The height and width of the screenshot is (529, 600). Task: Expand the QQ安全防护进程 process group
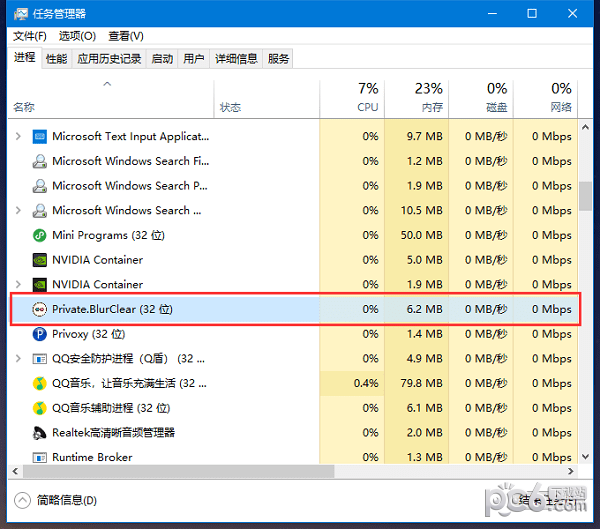click(x=18, y=359)
